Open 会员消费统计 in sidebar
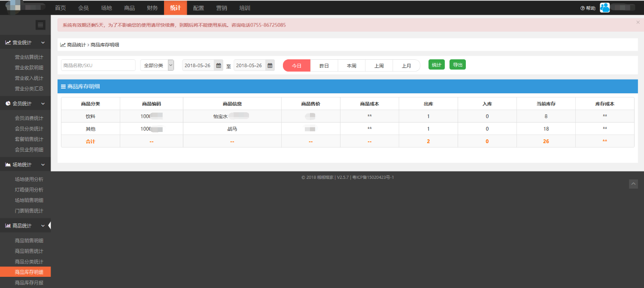Screen dimensions: 644x288 pos(29,118)
